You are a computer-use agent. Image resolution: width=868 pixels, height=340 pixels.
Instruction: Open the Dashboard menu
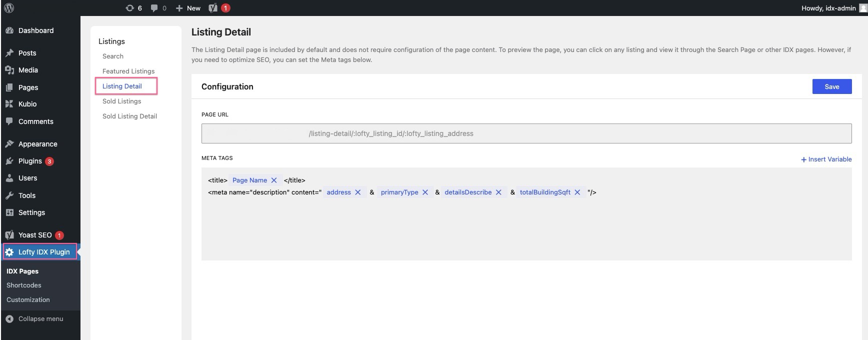[36, 30]
